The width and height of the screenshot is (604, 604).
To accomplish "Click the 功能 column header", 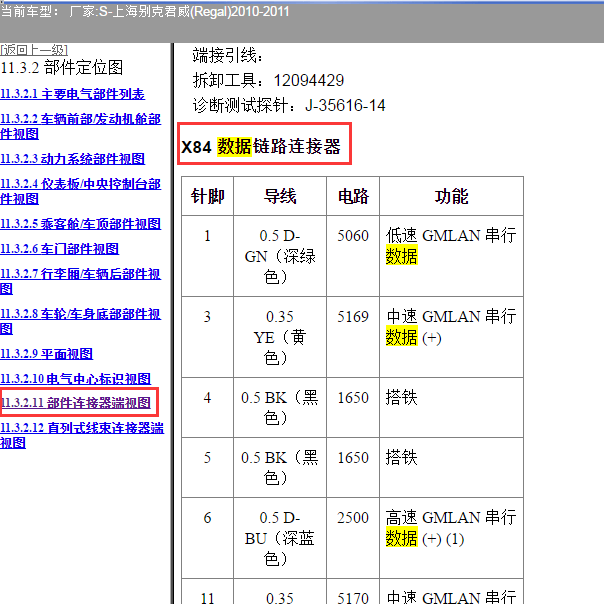I will click(451, 196).
